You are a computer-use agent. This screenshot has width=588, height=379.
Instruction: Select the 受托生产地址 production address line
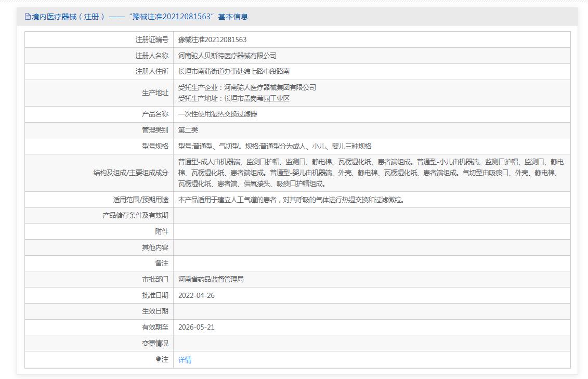tap(233, 98)
